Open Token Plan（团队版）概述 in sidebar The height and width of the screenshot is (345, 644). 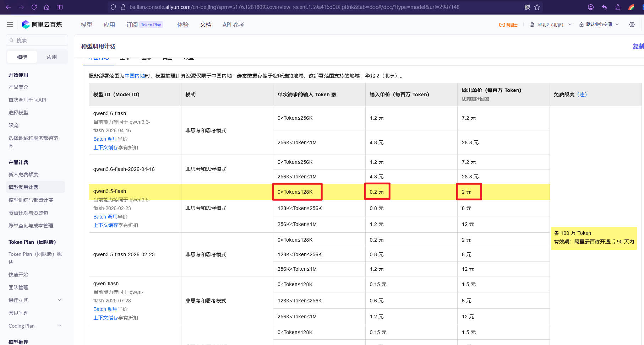pos(35,258)
